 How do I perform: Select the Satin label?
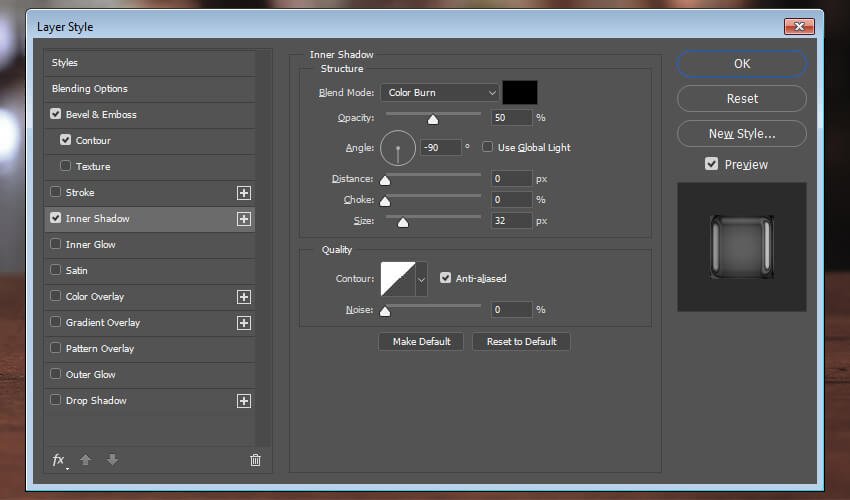tap(76, 271)
